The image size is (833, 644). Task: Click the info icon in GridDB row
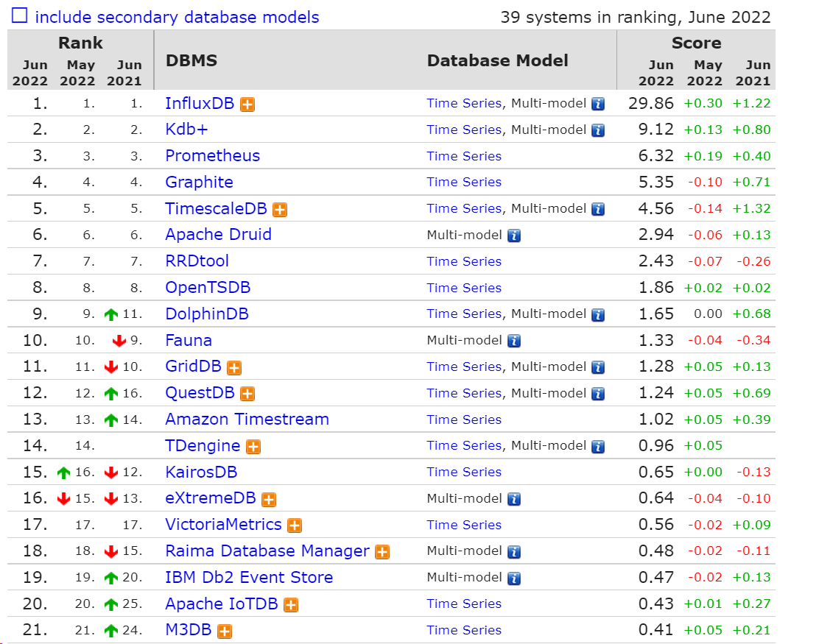(x=598, y=367)
